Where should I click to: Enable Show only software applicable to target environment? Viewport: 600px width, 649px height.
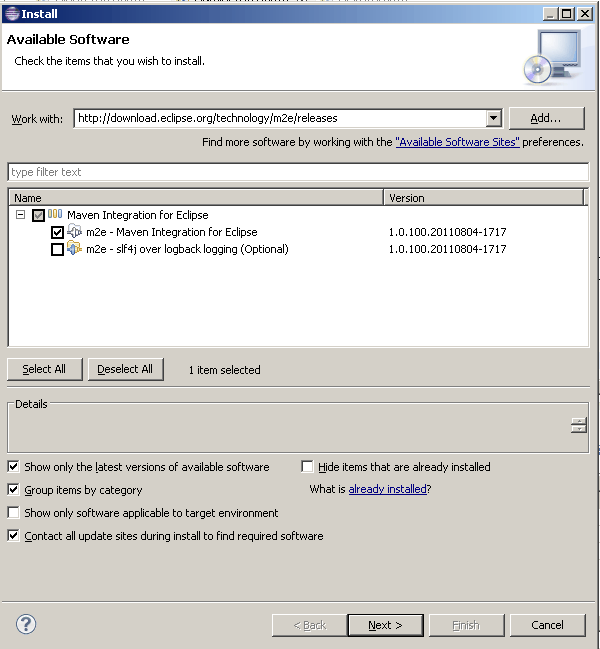point(13,513)
